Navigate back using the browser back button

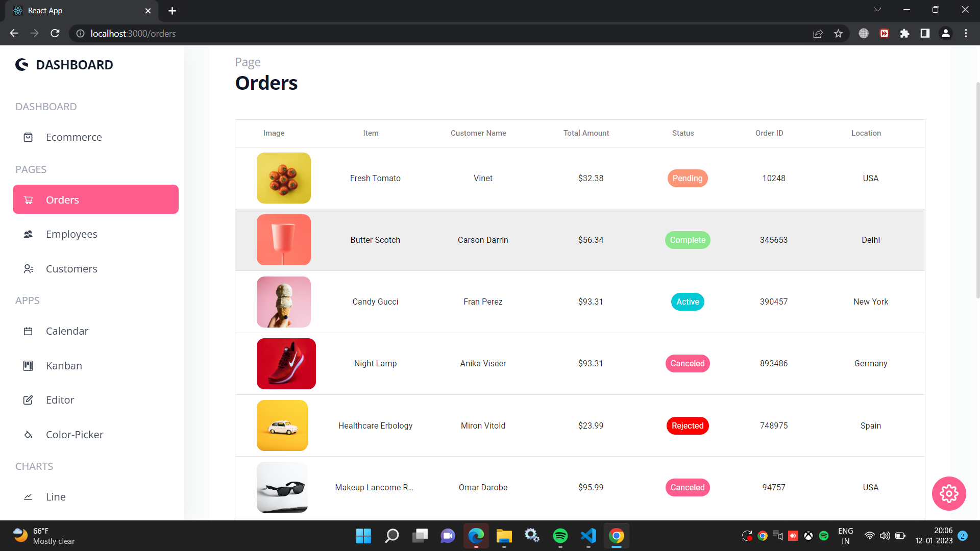pyautogui.click(x=13, y=33)
